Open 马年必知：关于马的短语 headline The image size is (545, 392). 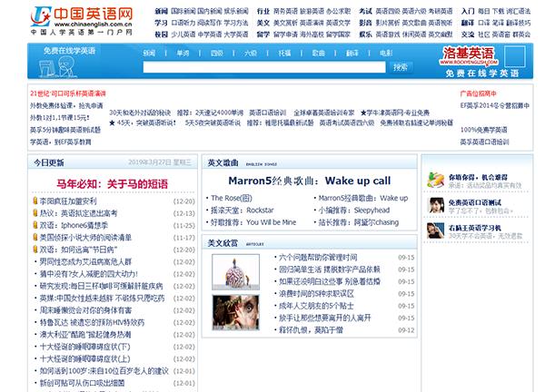[x=113, y=183]
